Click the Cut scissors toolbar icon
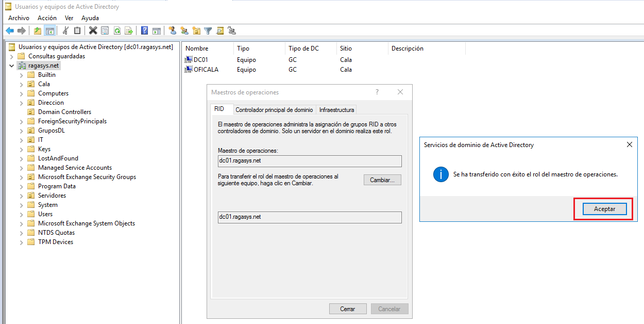The height and width of the screenshot is (324, 644). [66, 30]
